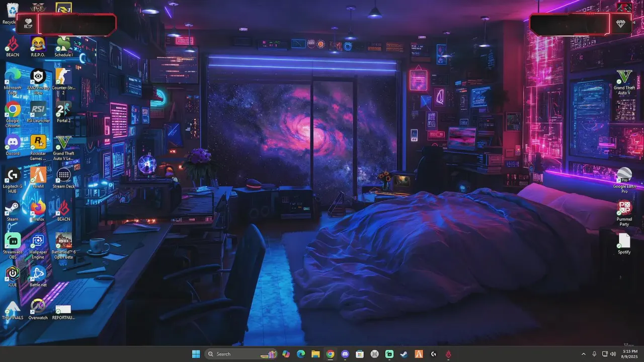The height and width of the screenshot is (362, 644).
Task: Open the BEACN shortcut beside Firefox
Action: (x=63, y=211)
